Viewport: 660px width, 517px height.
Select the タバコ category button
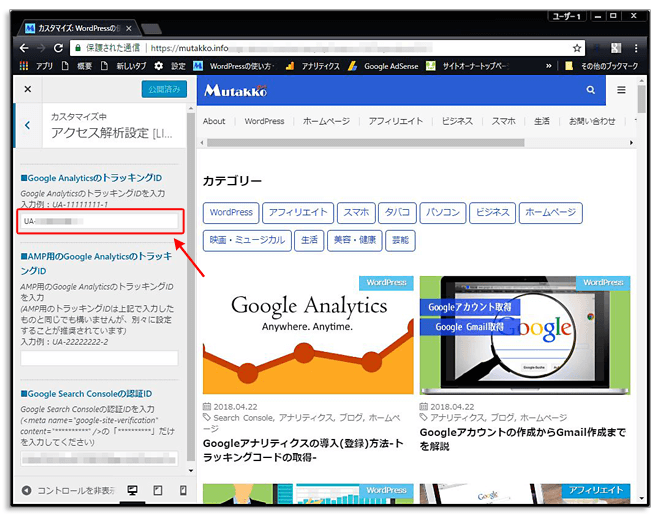click(x=397, y=213)
